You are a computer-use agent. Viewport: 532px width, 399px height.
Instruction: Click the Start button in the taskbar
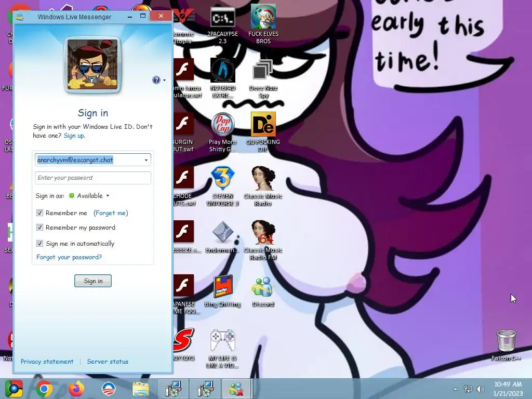(x=14, y=389)
